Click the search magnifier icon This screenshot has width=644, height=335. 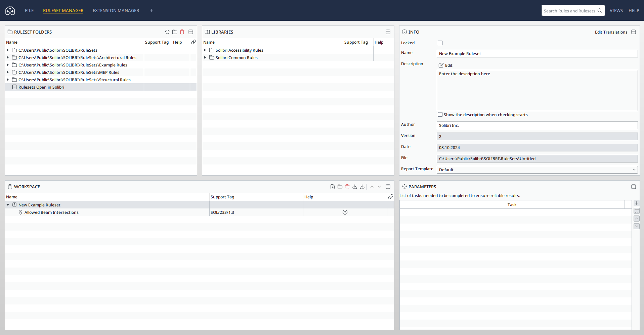click(600, 10)
